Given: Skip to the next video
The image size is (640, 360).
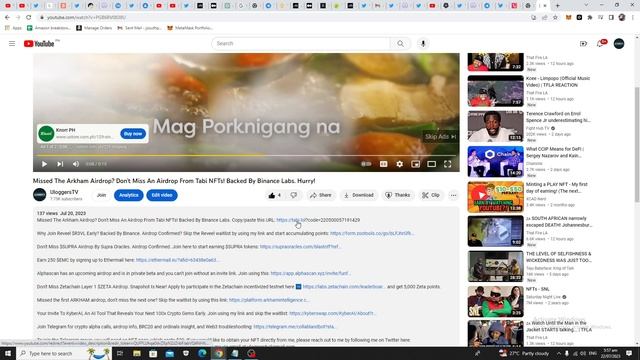Looking at the screenshot, I should [60, 164].
